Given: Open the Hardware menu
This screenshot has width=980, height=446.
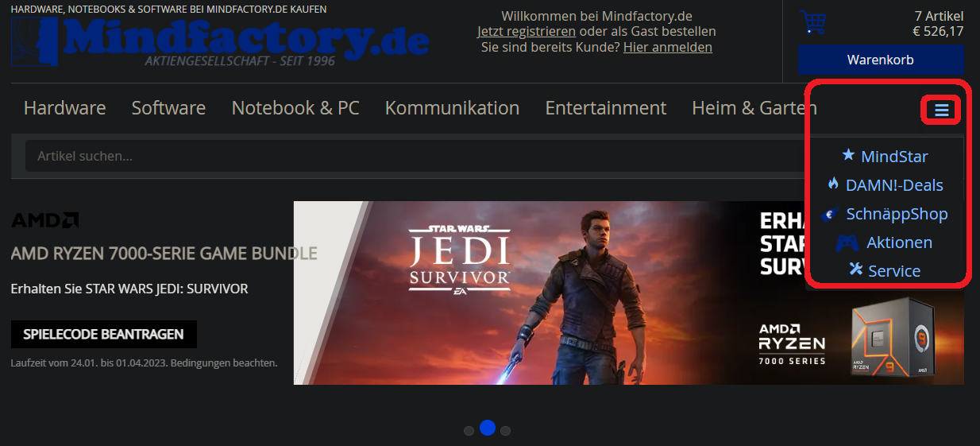Looking at the screenshot, I should (64, 108).
